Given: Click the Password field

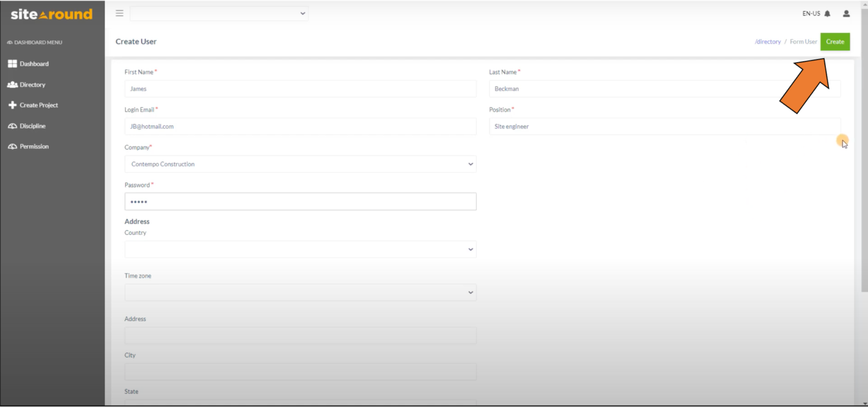Looking at the screenshot, I should (300, 201).
